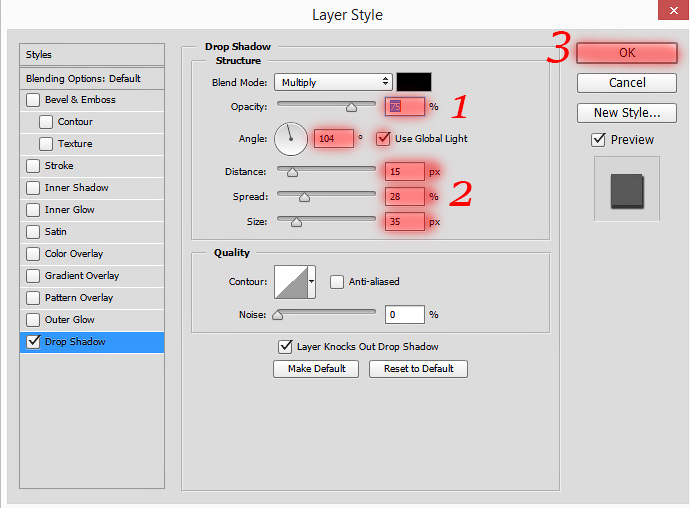Select the Stroke row label
This screenshot has height=508, width=690.
(59, 166)
